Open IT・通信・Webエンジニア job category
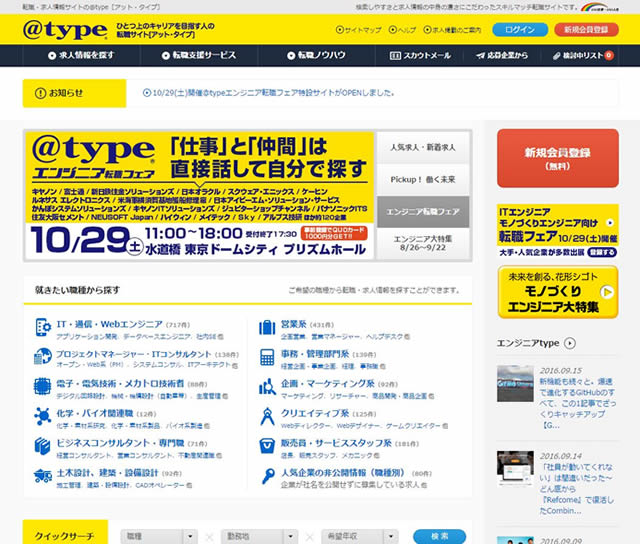The height and width of the screenshot is (544, 640). [109, 324]
